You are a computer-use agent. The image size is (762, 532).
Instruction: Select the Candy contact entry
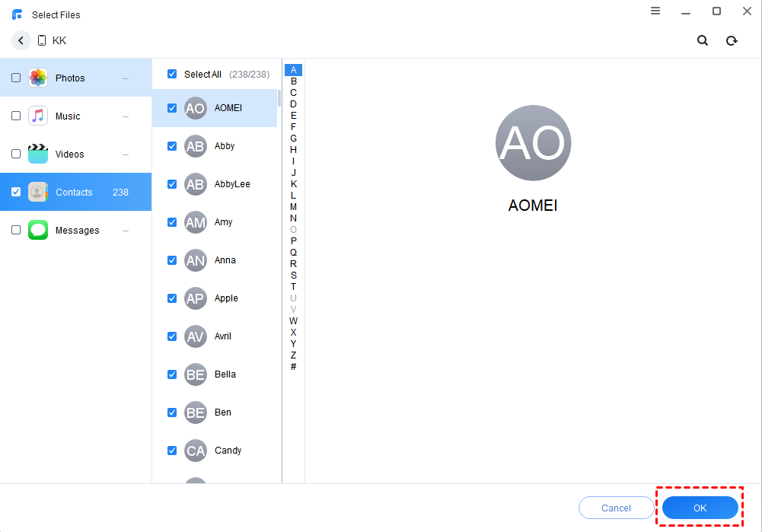(228, 451)
